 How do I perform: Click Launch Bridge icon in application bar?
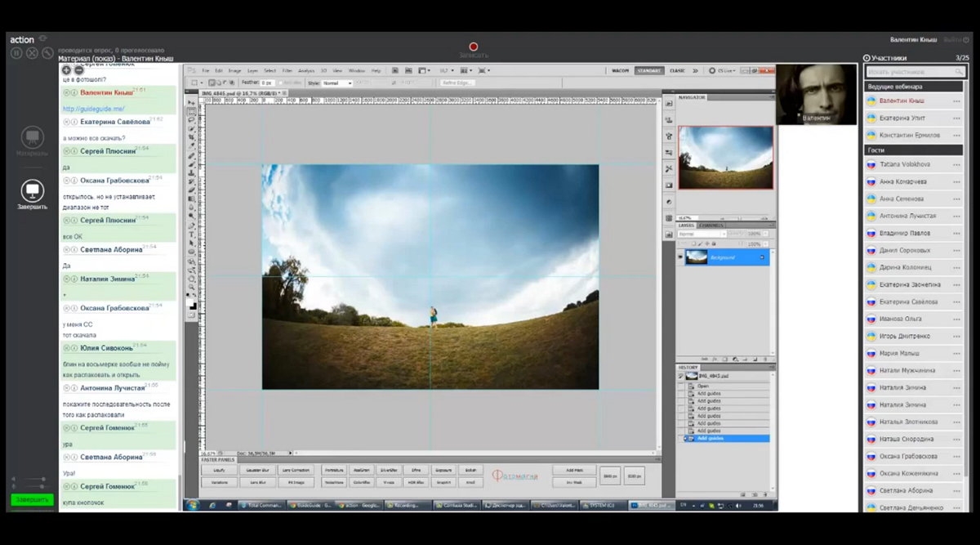[x=395, y=70]
